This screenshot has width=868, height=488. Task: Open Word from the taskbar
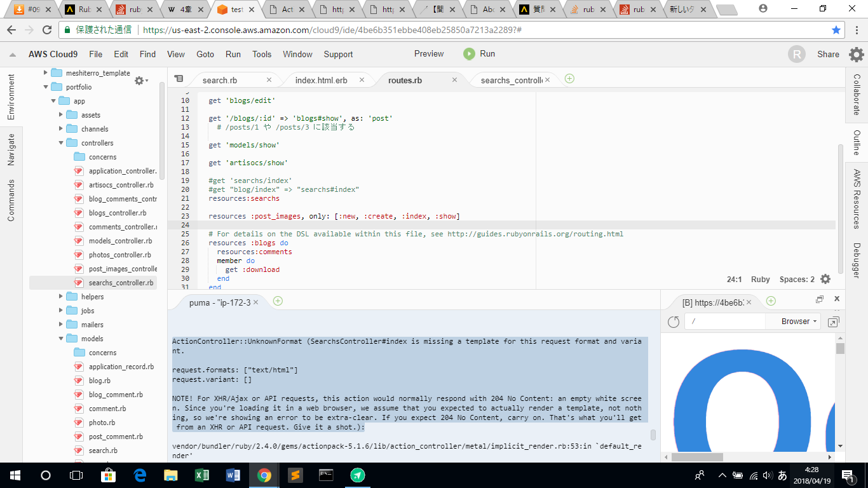(233, 475)
